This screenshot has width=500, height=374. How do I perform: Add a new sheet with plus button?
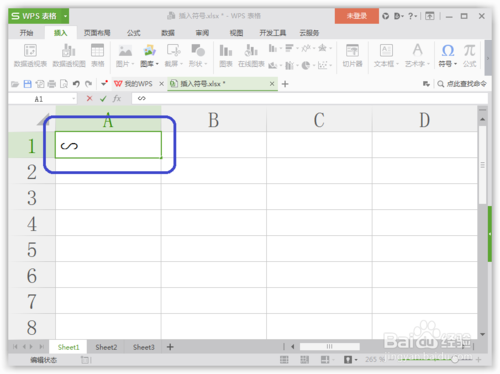pyautogui.click(x=170, y=347)
